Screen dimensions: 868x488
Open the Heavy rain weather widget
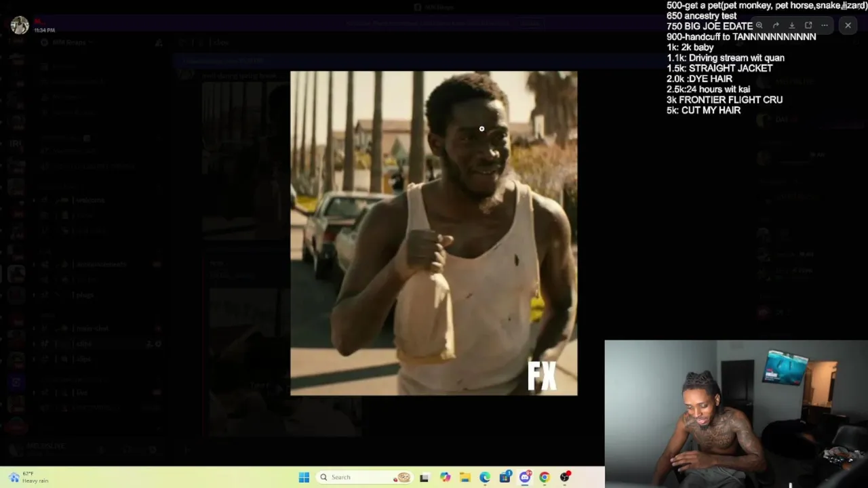click(28, 477)
